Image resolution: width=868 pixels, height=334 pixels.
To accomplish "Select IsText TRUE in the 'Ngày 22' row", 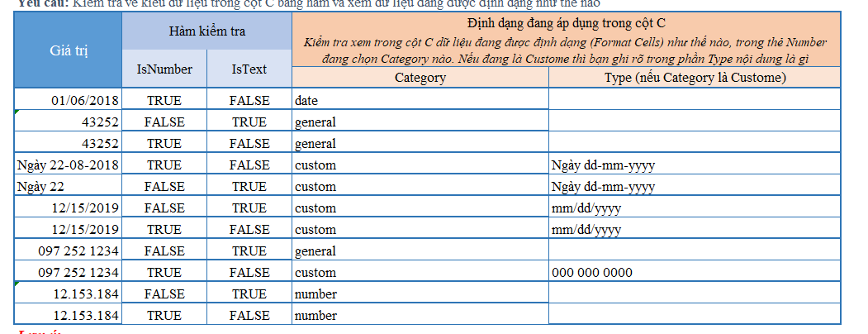I will (249, 186).
